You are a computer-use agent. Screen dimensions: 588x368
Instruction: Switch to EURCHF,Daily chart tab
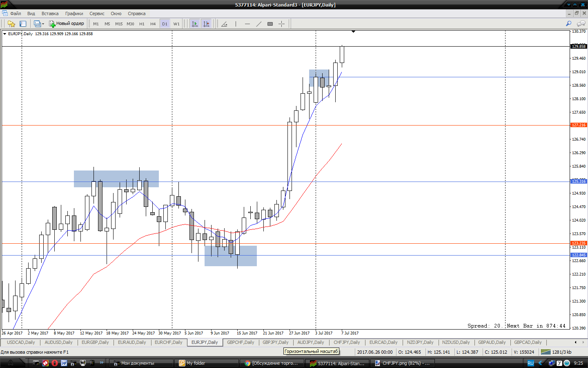pyautogui.click(x=168, y=342)
